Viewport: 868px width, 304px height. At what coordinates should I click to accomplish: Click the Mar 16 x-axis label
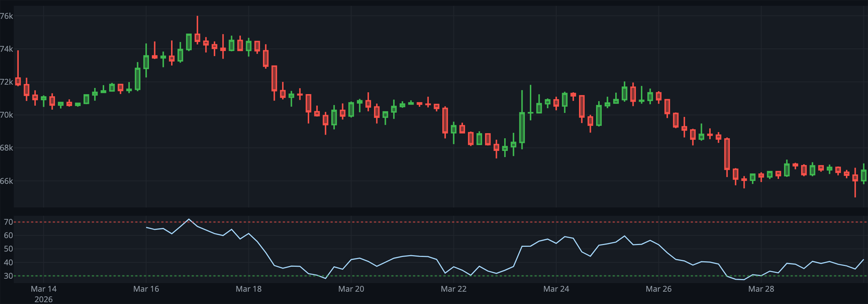click(146, 289)
